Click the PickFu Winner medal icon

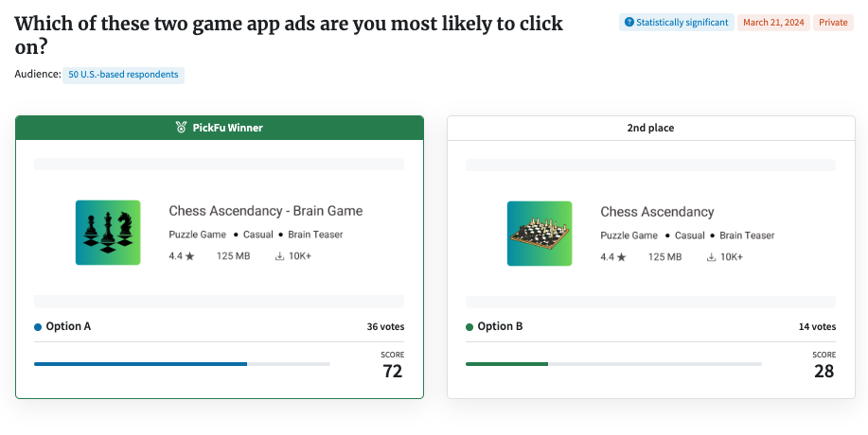181,128
